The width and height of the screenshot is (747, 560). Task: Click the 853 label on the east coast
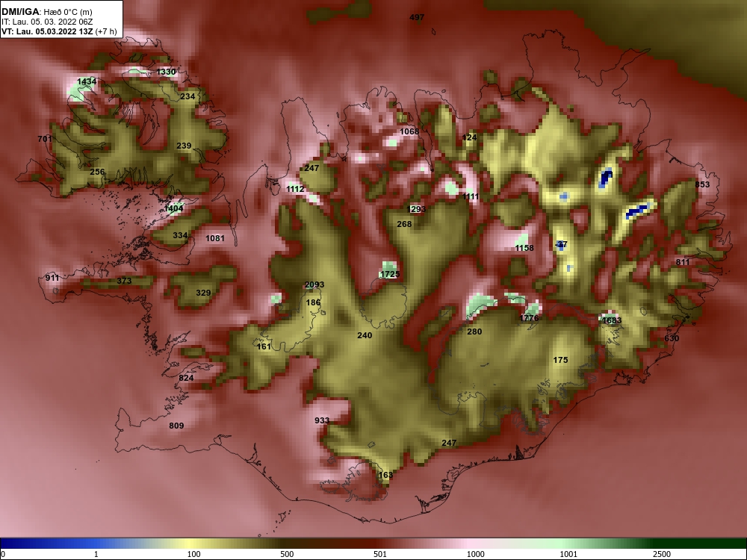pyautogui.click(x=702, y=184)
